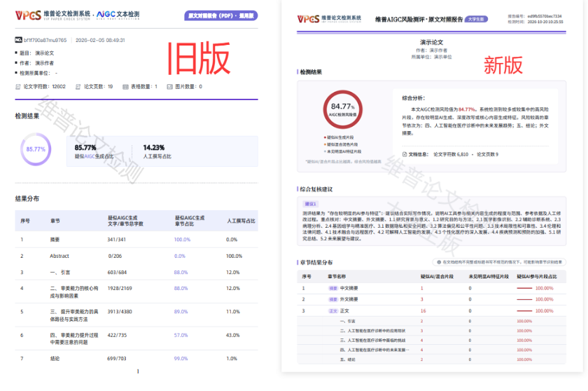Click the red dot beside 疑似AI生成片段
The height and width of the screenshot is (391, 588).
click(325, 137)
